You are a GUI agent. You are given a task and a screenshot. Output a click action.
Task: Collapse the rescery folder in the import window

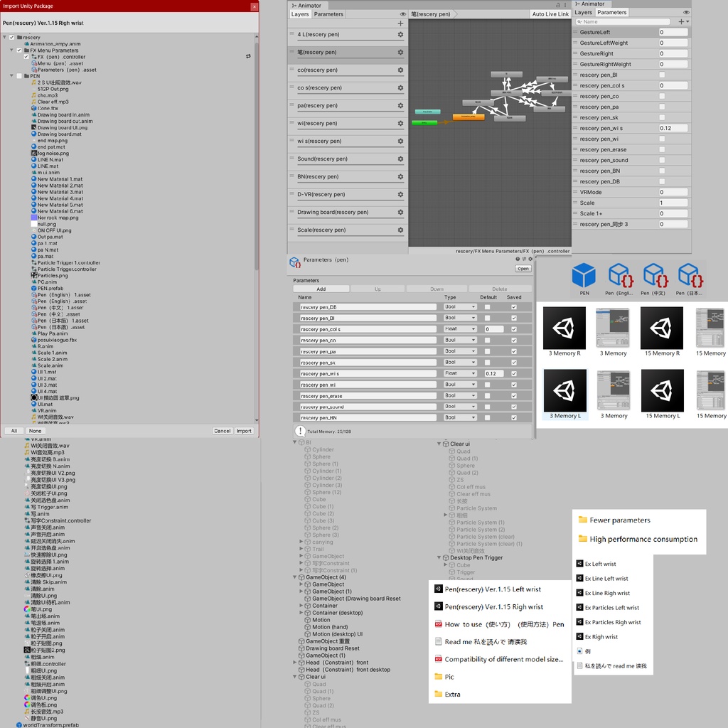click(x=5, y=38)
